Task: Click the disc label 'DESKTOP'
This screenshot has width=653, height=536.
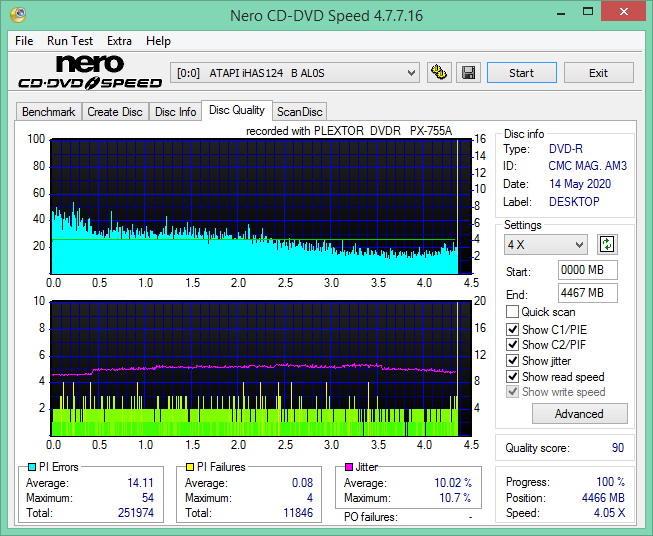Action: (574, 202)
